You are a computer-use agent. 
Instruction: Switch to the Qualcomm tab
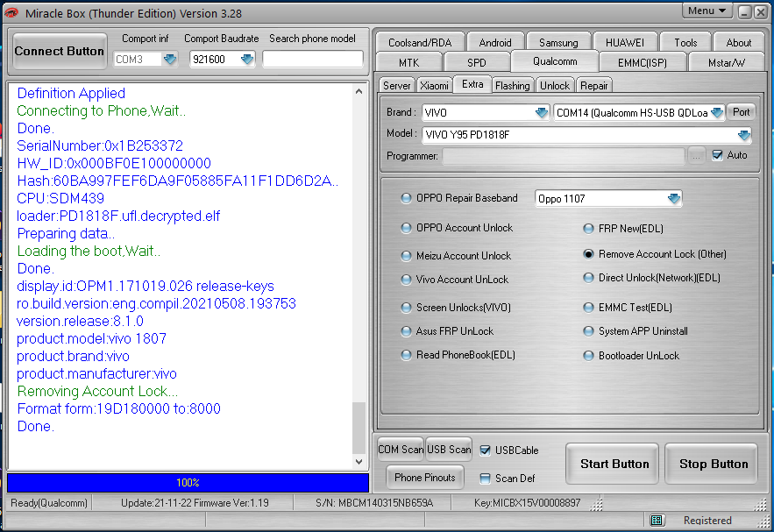tap(555, 61)
